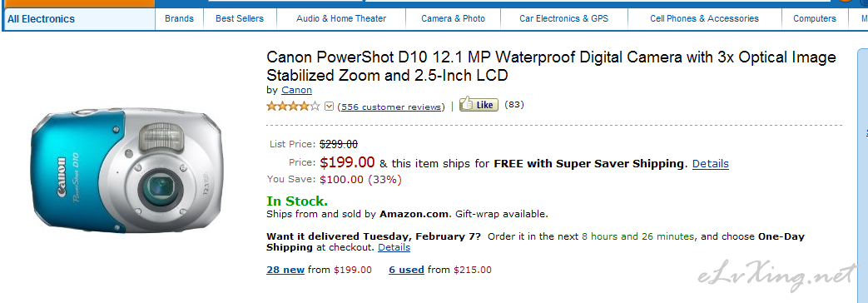Click the star rating icons
868x303 pixels.
tap(294, 106)
